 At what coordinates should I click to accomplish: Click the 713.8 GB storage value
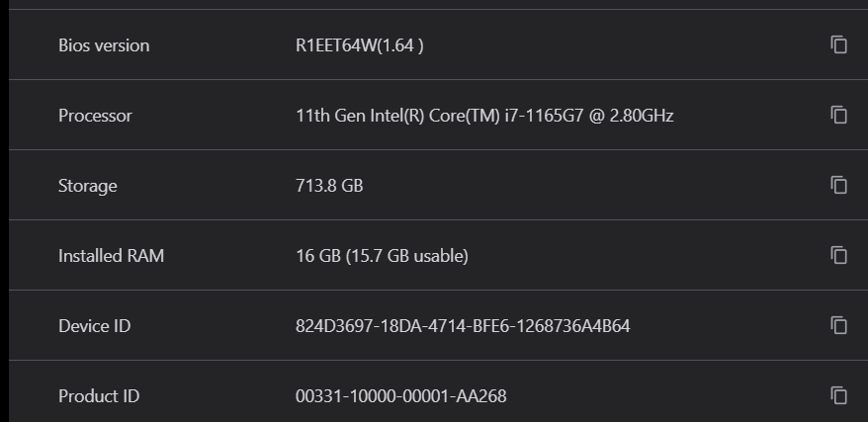pos(329,186)
